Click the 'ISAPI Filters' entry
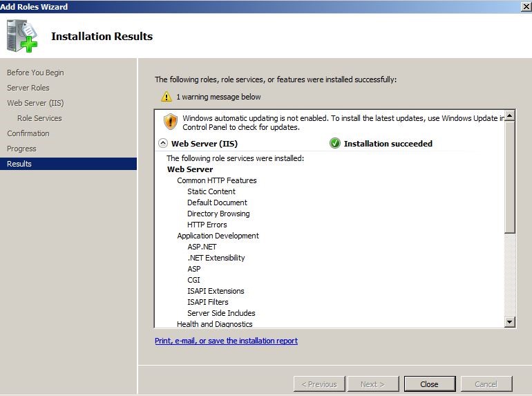532x396 pixels. 208,302
